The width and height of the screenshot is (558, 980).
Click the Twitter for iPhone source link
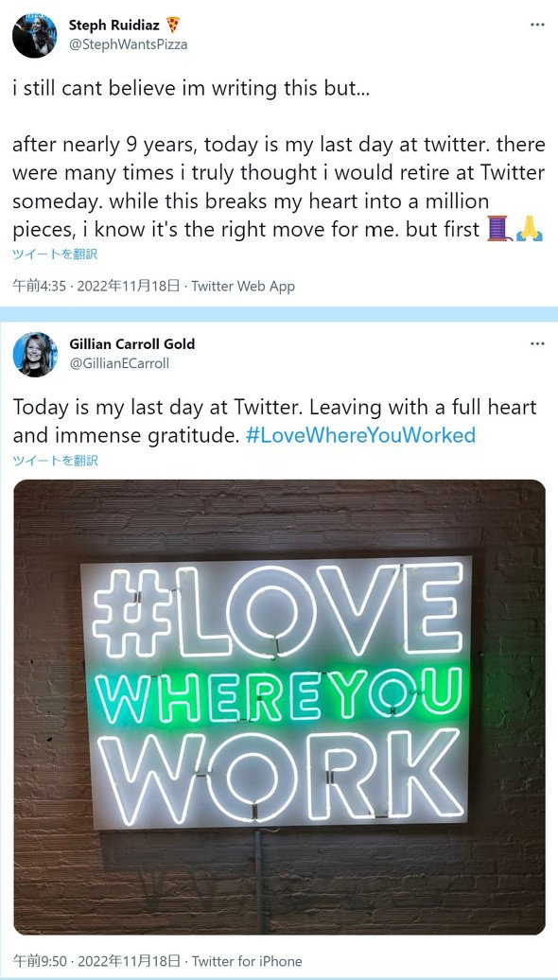click(246, 961)
